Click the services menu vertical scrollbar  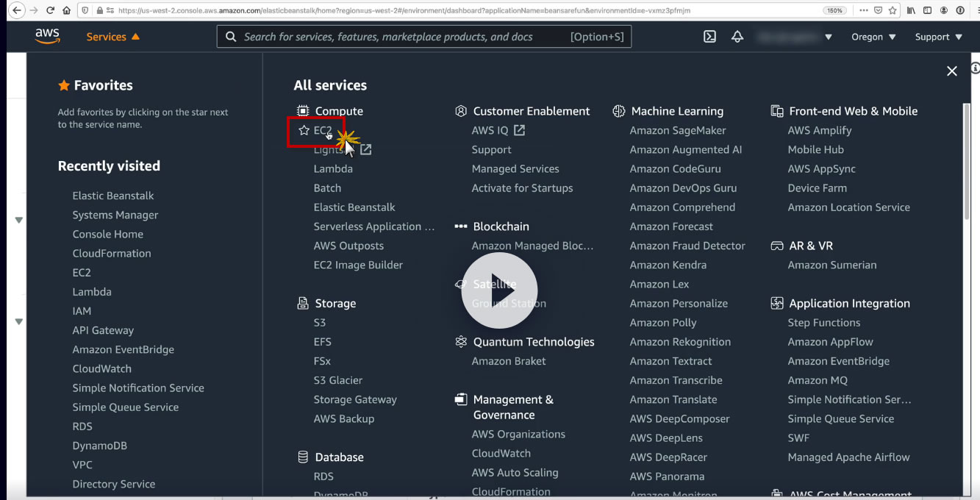click(x=966, y=161)
